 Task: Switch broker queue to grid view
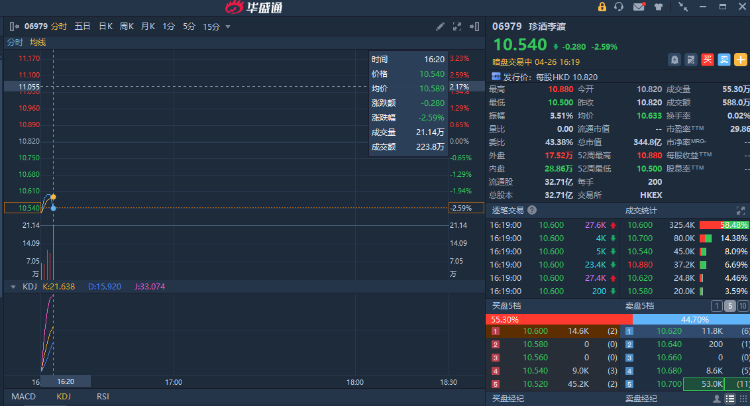743,398
